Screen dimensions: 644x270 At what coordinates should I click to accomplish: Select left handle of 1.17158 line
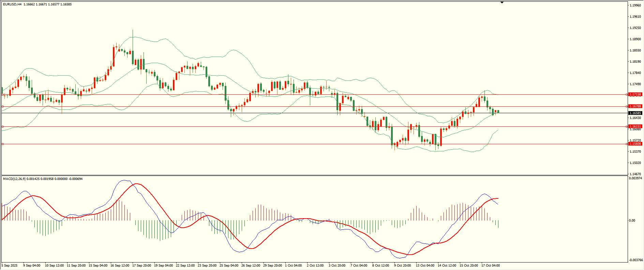(3, 94)
